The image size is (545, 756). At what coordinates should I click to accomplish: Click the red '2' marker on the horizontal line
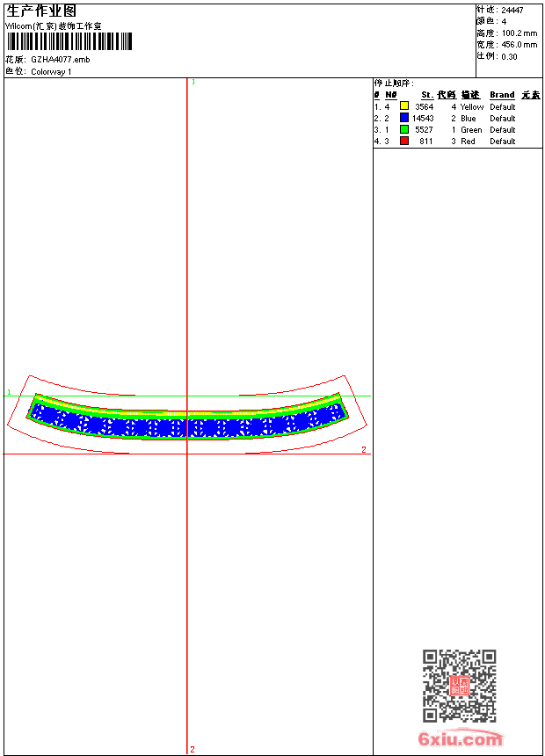(364, 450)
